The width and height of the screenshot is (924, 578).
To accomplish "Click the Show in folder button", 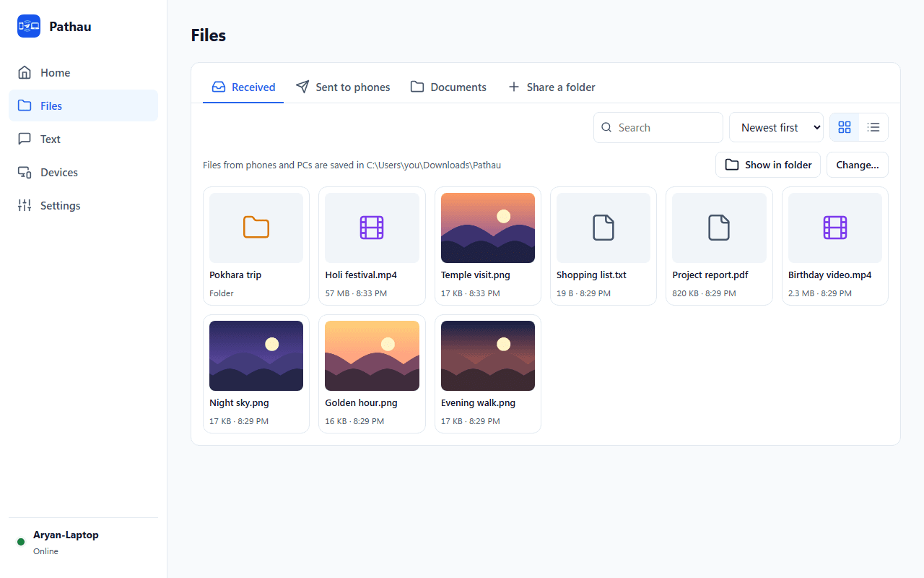I will (x=768, y=165).
